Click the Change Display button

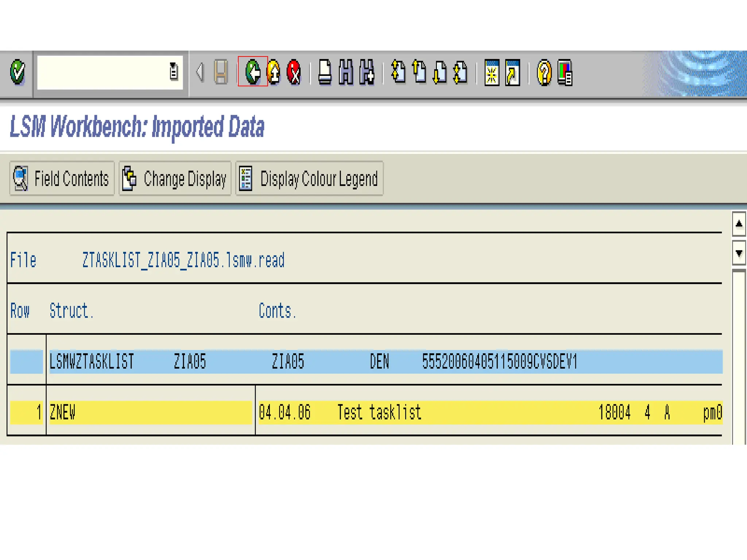[175, 179]
